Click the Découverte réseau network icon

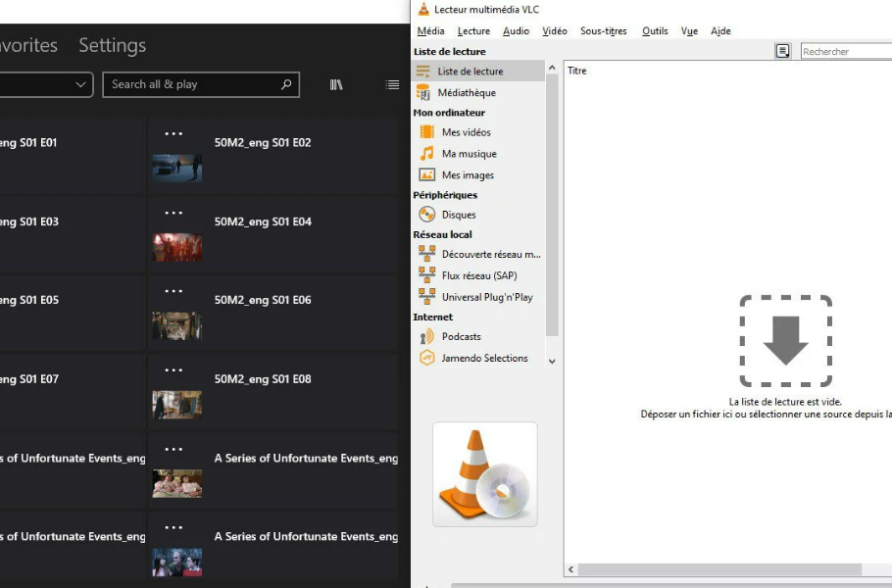pyautogui.click(x=426, y=253)
